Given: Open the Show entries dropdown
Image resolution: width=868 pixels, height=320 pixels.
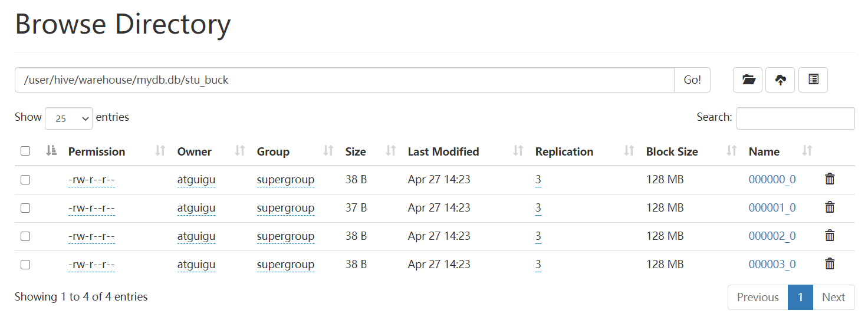Looking at the screenshot, I should pyautogui.click(x=68, y=118).
